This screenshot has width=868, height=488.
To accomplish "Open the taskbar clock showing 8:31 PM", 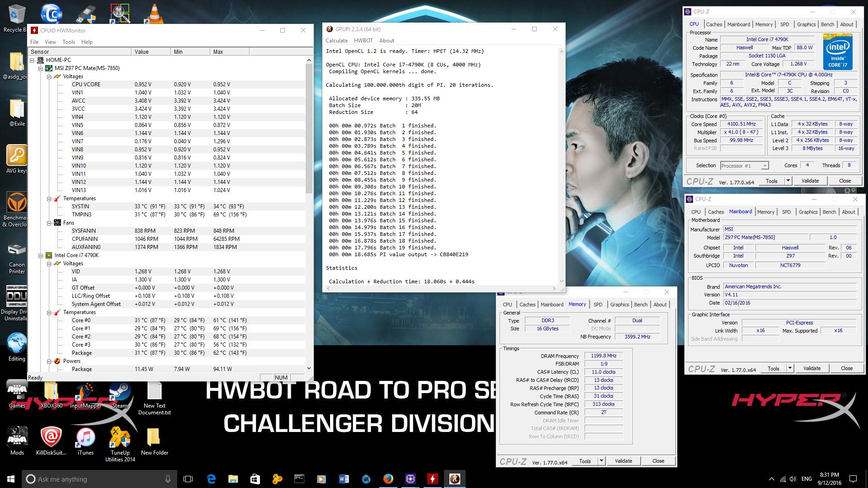I will [x=830, y=479].
